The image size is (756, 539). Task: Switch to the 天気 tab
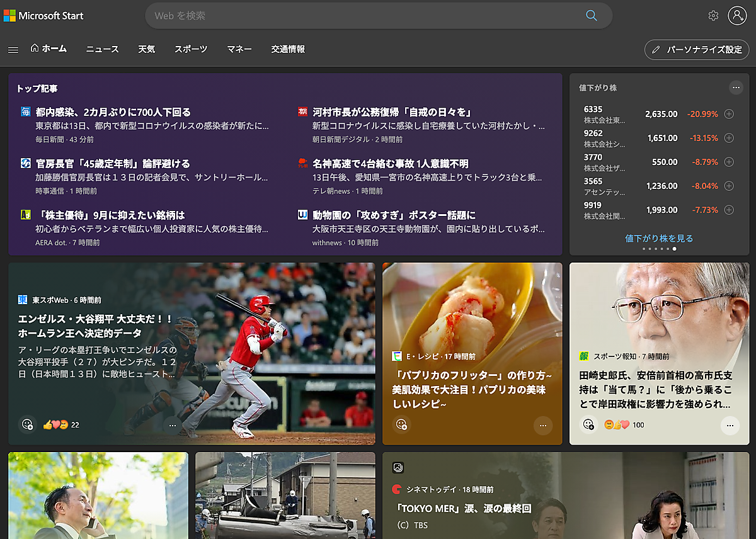[146, 49]
